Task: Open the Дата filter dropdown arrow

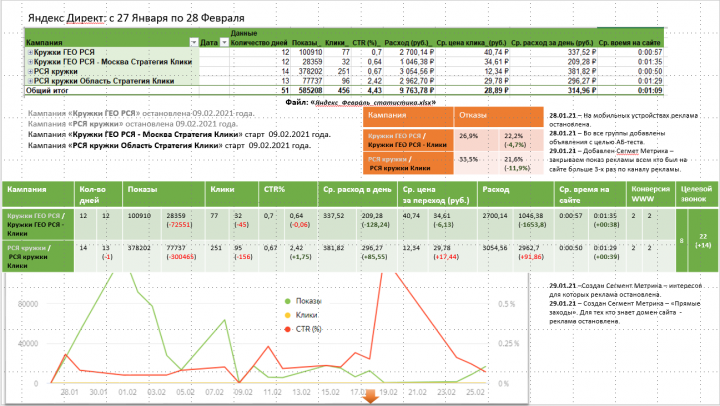Action: point(224,42)
